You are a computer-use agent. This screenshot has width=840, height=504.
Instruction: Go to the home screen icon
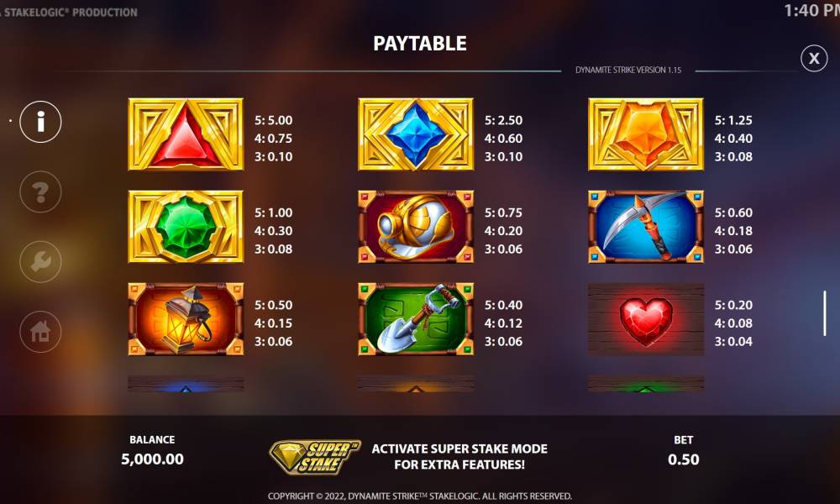click(x=40, y=332)
